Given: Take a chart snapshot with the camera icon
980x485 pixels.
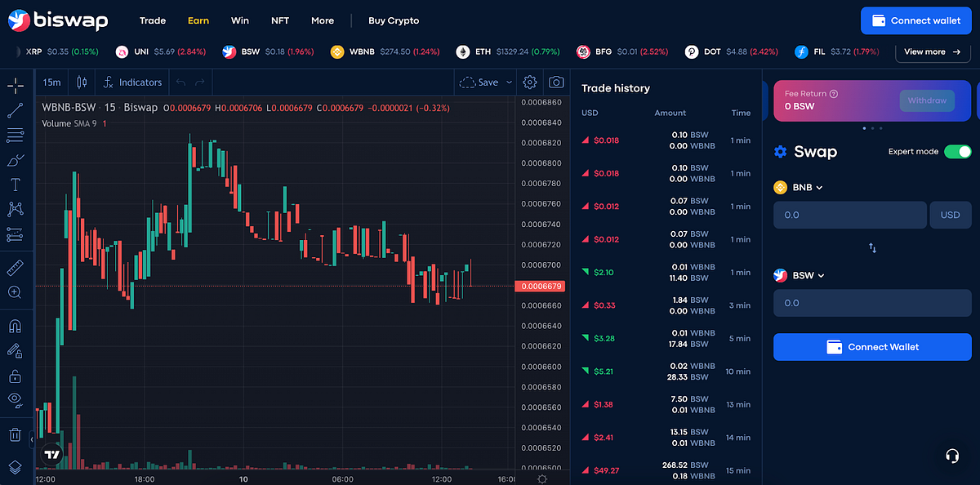Looking at the screenshot, I should coord(556,82).
